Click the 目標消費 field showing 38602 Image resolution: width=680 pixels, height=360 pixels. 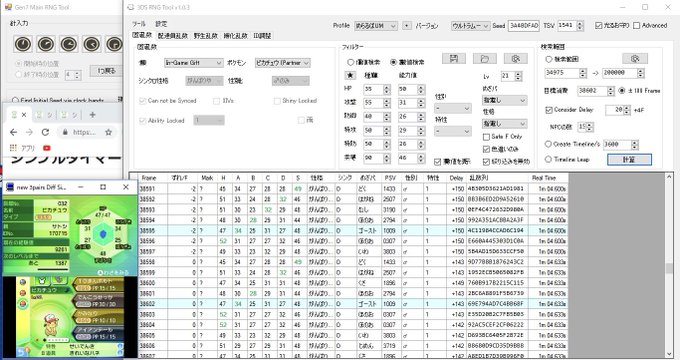click(x=592, y=91)
